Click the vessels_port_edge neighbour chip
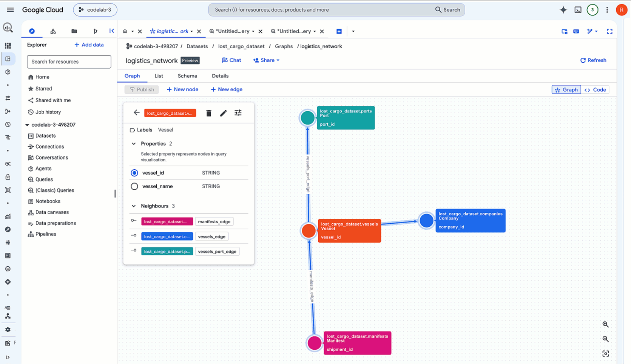Viewport: 631px width, 364px height. coord(217,252)
